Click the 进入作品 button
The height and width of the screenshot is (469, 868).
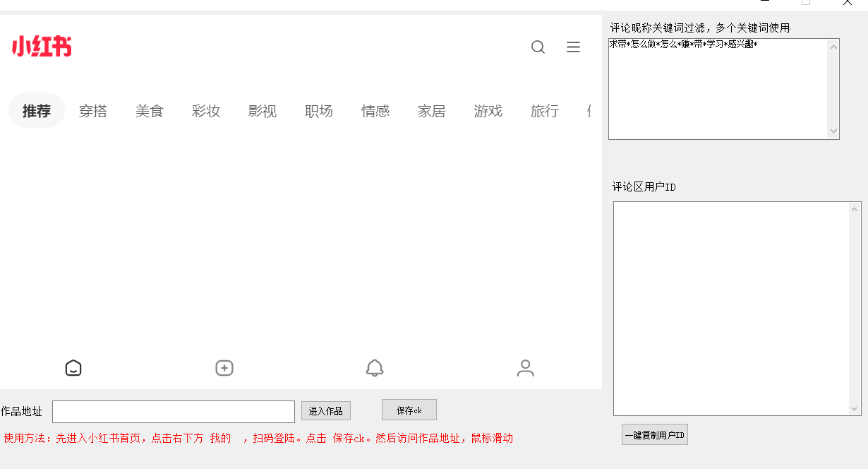click(326, 411)
